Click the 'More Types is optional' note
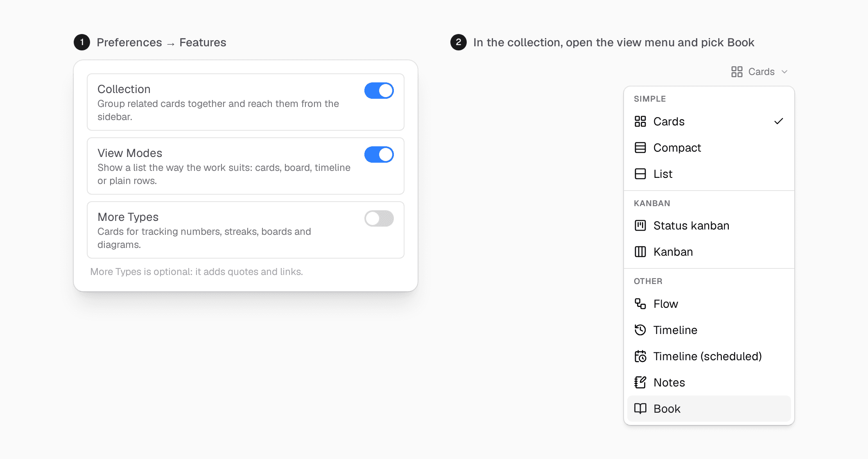The height and width of the screenshot is (459, 868). click(x=197, y=272)
